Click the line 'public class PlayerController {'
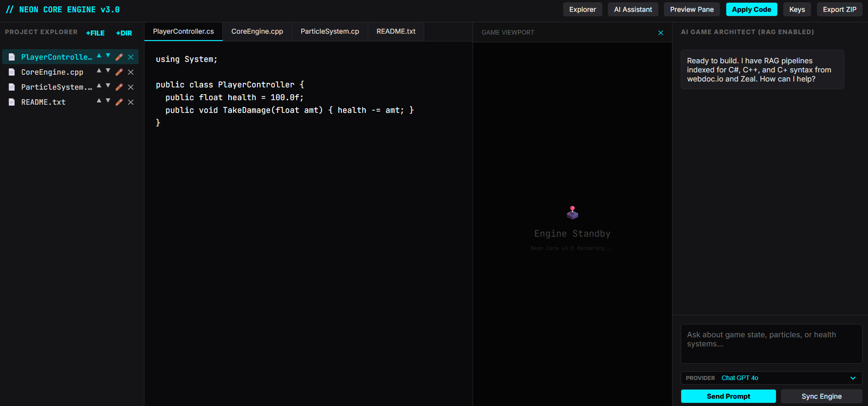This screenshot has width=868, height=406. point(230,85)
